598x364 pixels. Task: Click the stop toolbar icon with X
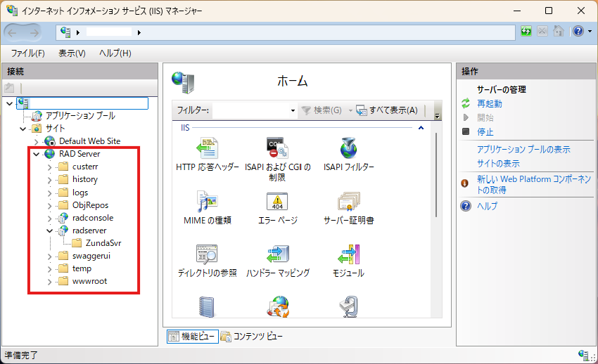tap(542, 31)
